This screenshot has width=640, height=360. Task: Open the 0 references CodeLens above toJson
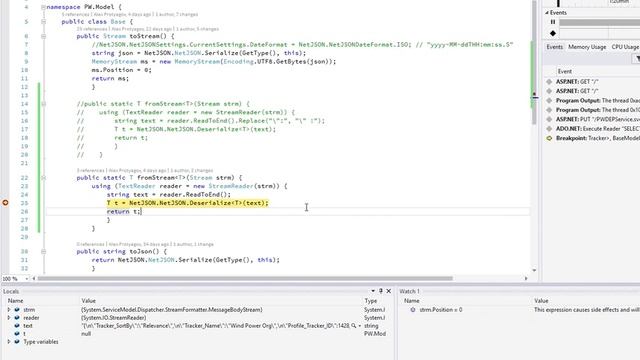91,244
